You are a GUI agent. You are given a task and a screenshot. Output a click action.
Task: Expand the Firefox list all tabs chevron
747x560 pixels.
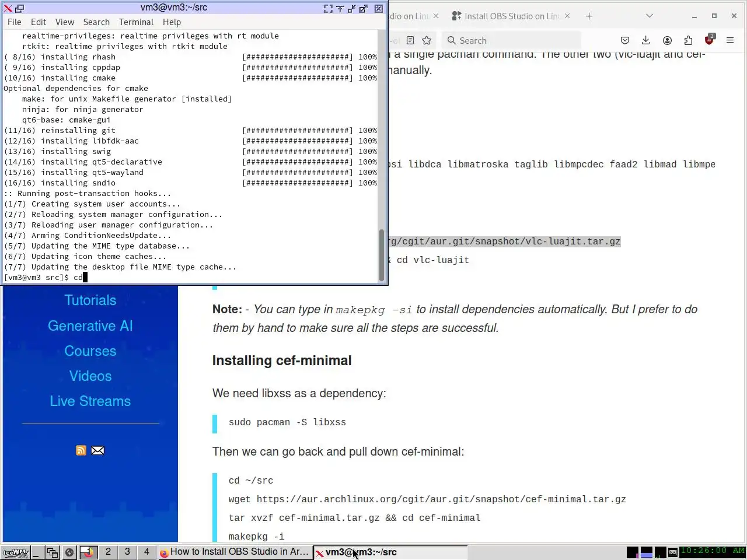[x=649, y=16]
